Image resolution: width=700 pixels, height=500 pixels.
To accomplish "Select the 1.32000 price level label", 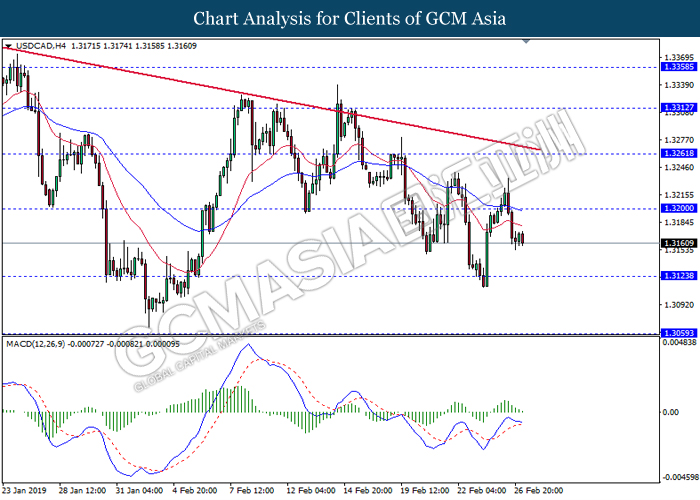I will pos(679,208).
